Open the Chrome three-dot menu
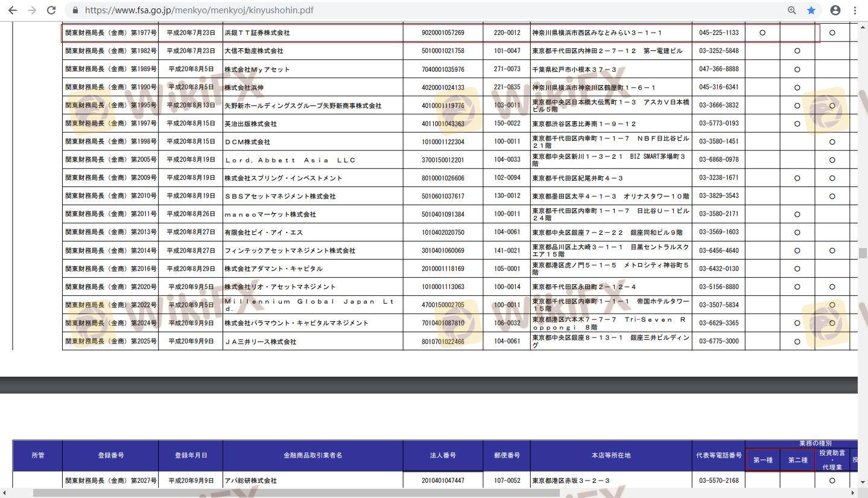Image resolution: width=868 pixels, height=498 pixels. pyautogui.click(x=855, y=10)
